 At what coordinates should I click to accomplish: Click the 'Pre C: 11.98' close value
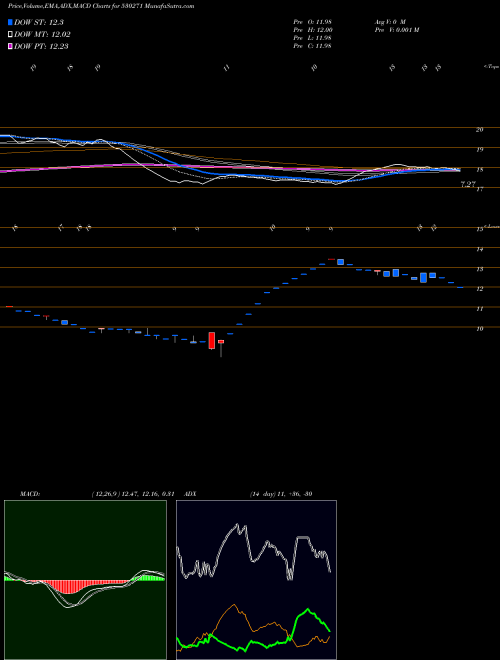[x=312, y=46]
